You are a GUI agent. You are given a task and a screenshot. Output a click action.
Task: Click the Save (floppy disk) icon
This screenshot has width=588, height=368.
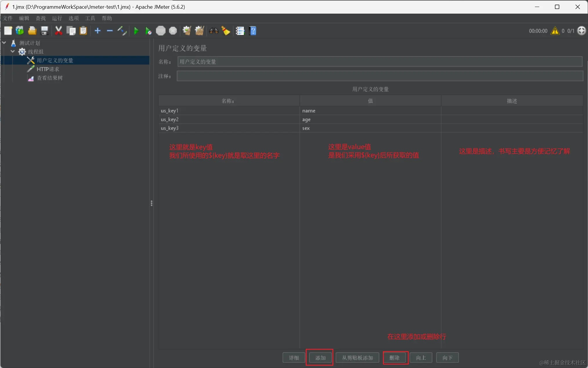[44, 31]
